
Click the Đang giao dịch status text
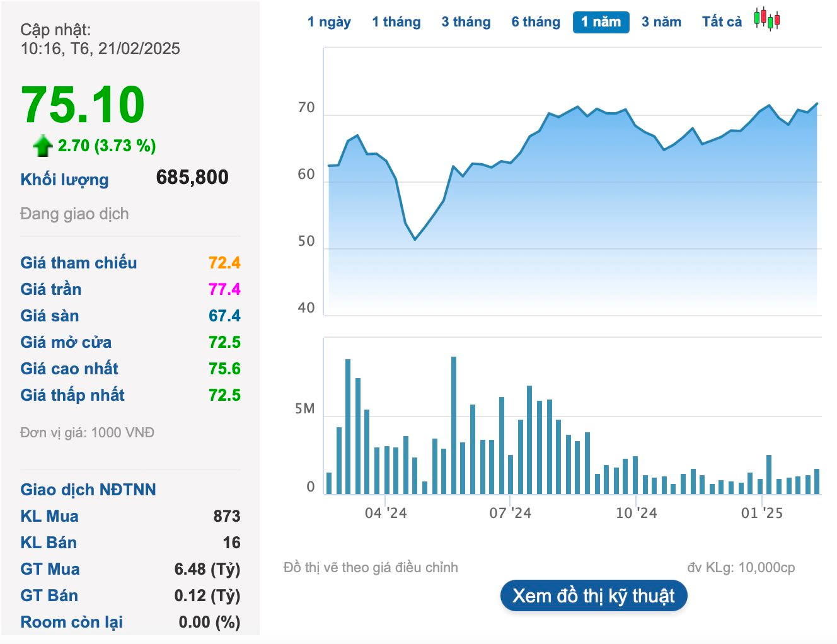point(74,214)
